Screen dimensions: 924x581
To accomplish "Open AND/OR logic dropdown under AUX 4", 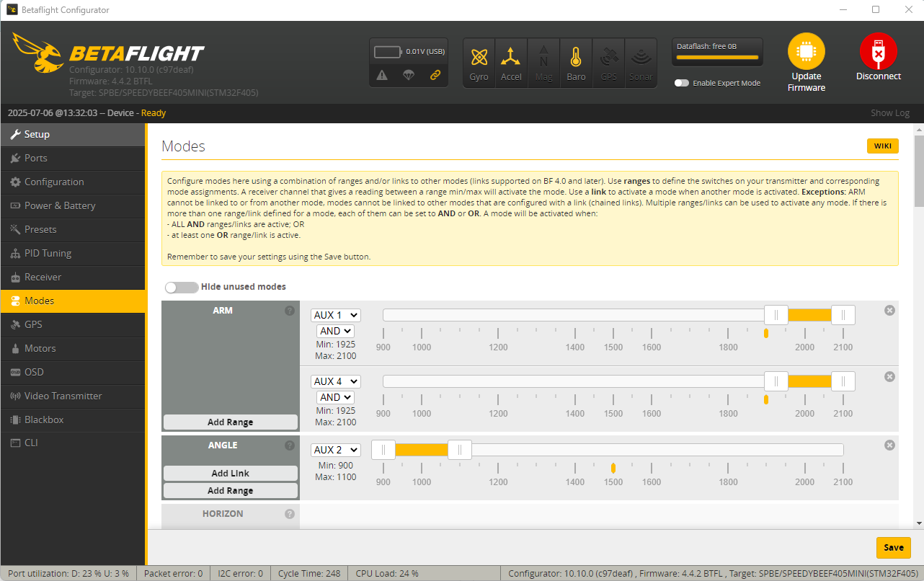I will click(336, 397).
